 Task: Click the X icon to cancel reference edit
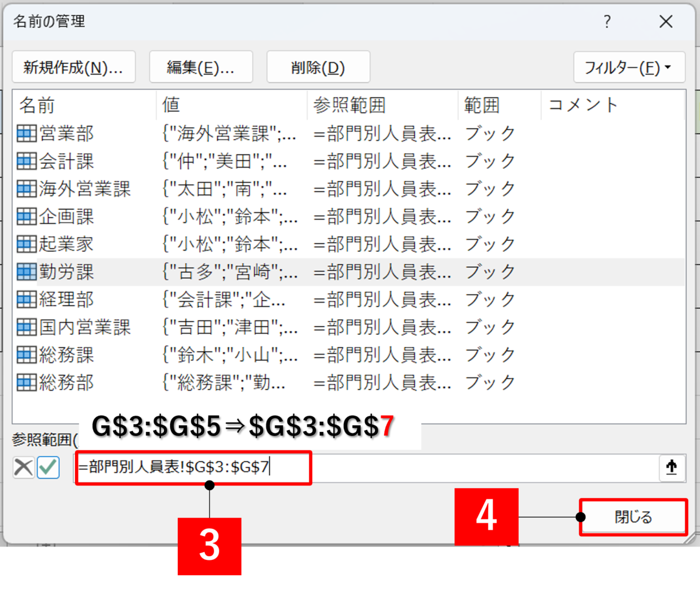(x=23, y=467)
